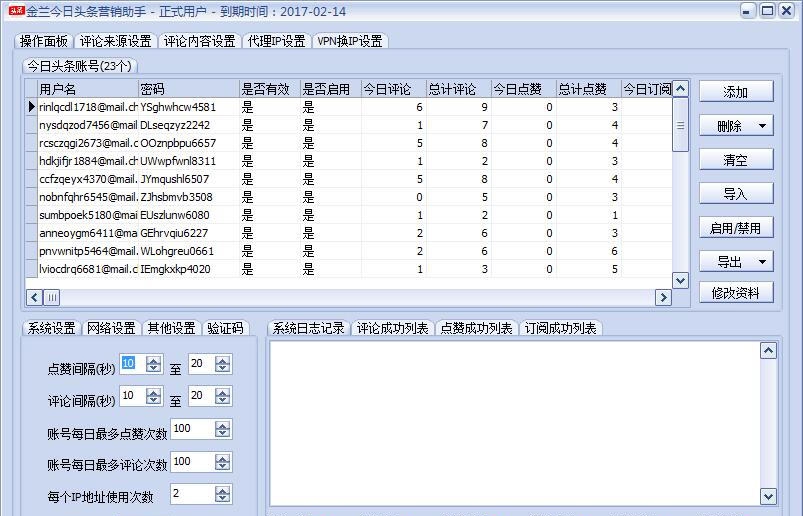Select the 今日头条账号(23个) tab
The image size is (803, 516).
80,66
